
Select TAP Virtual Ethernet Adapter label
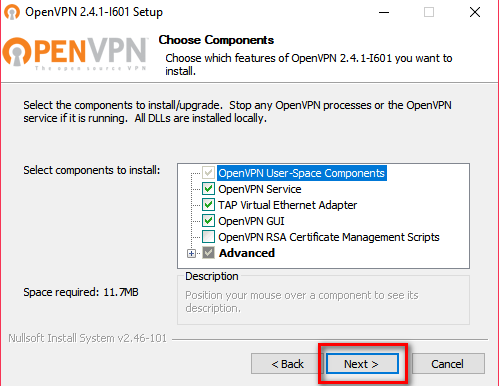(287, 205)
